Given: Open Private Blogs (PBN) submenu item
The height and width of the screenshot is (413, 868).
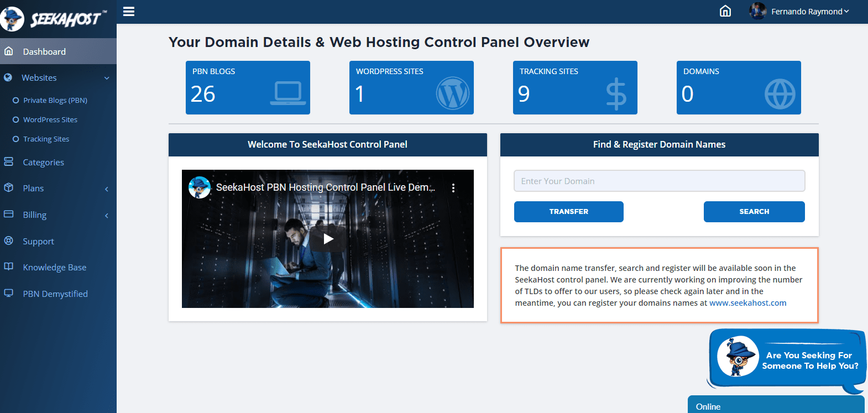Looking at the screenshot, I should 55,100.
